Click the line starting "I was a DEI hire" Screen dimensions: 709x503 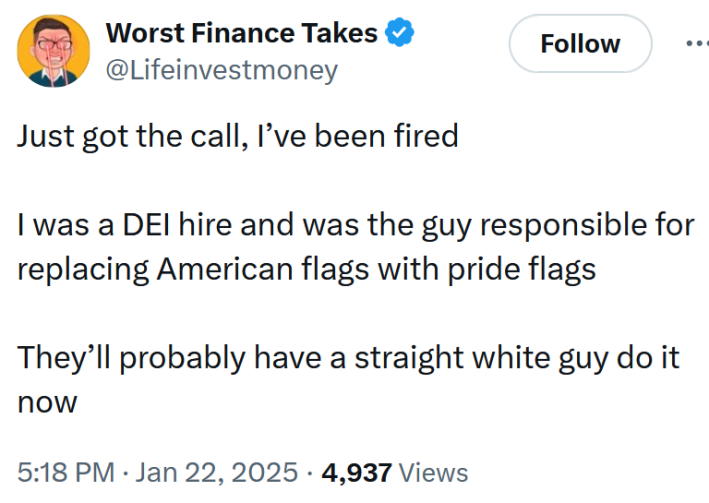(355, 225)
